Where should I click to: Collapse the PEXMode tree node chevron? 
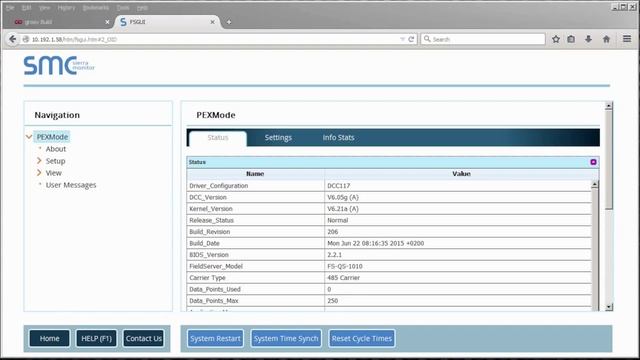pos(29,137)
